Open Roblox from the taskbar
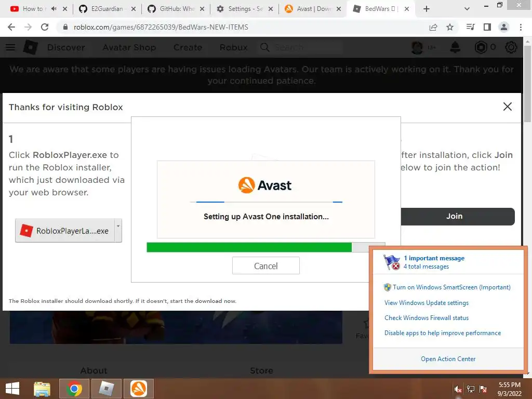 pyautogui.click(x=107, y=389)
